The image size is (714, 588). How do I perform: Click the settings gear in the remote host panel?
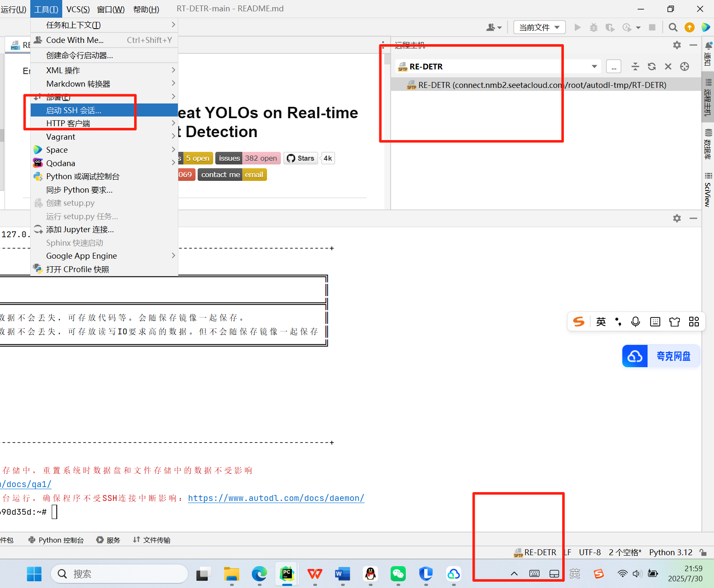[677, 45]
